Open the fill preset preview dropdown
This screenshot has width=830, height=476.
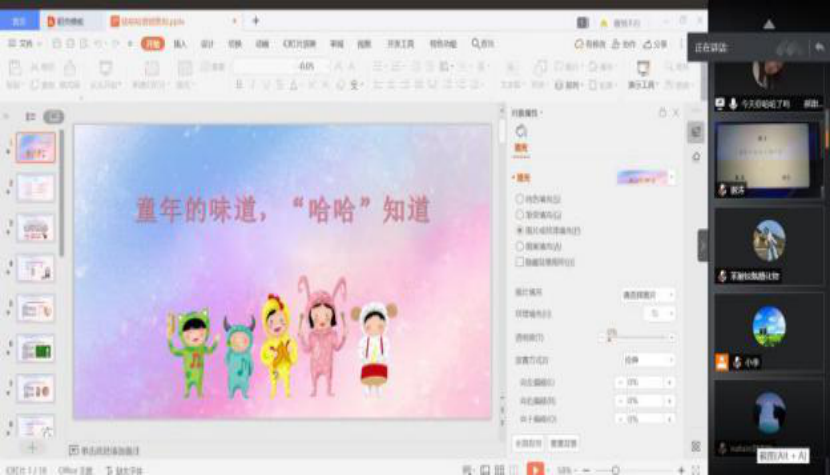[646, 177]
